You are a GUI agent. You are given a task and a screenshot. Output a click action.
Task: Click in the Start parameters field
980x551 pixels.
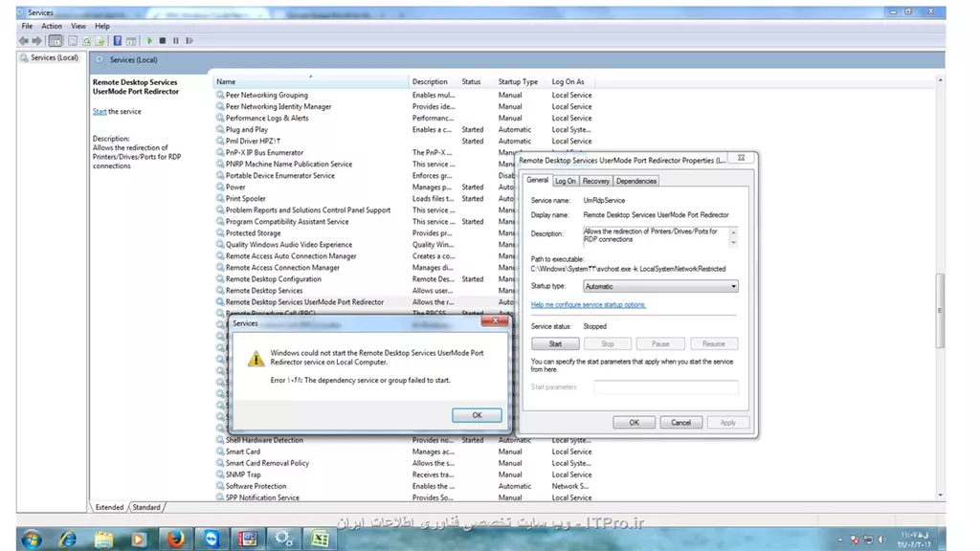(x=666, y=386)
